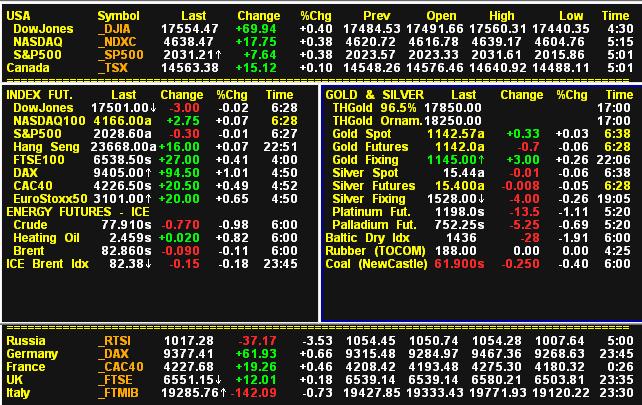Click the _NDXC symbol
Screen dimensions: 642x405
point(117,42)
